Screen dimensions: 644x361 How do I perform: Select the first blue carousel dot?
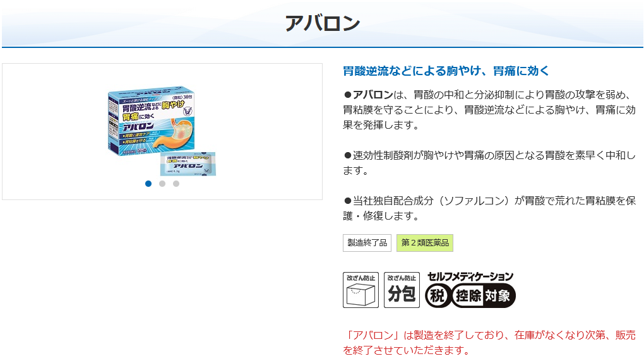point(148,184)
